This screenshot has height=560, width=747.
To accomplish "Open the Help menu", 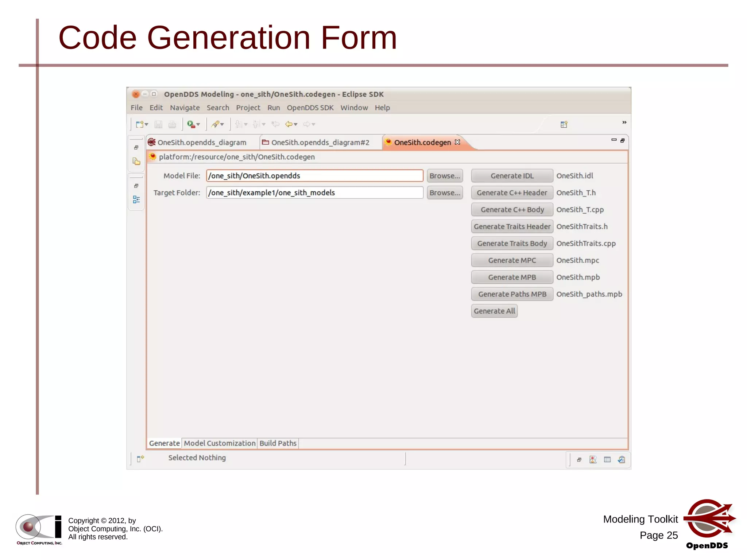I will click(382, 108).
